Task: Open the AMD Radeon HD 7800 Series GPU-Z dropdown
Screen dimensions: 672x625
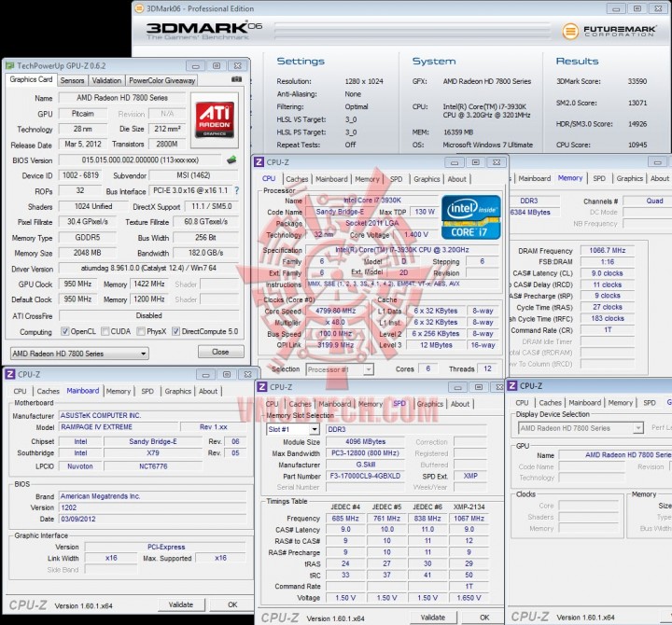Action: pyautogui.click(x=79, y=354)
